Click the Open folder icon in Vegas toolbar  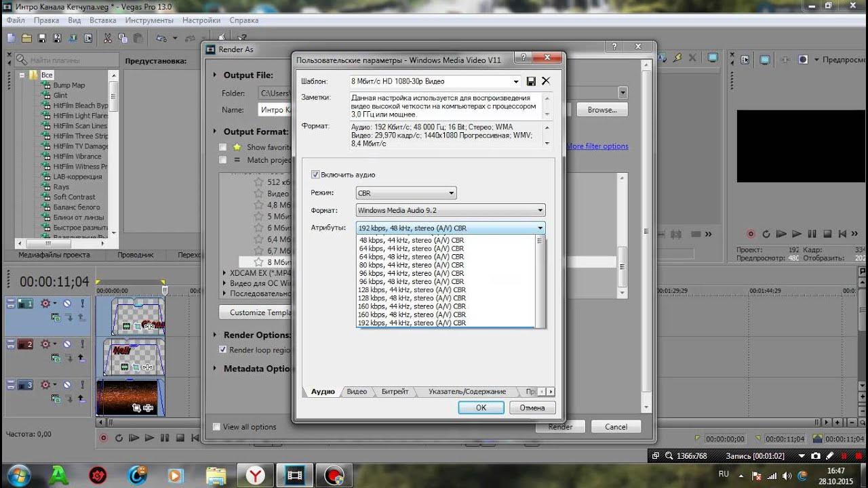[27, 38]
